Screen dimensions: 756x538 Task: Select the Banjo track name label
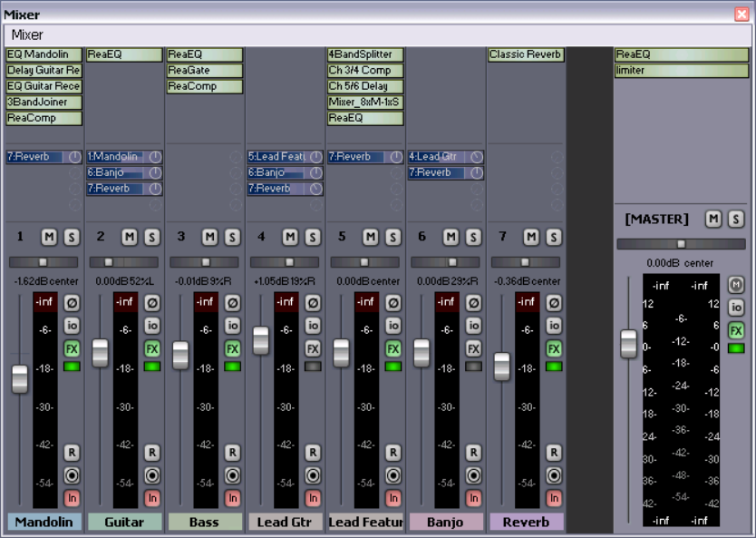tap(446, 522)
